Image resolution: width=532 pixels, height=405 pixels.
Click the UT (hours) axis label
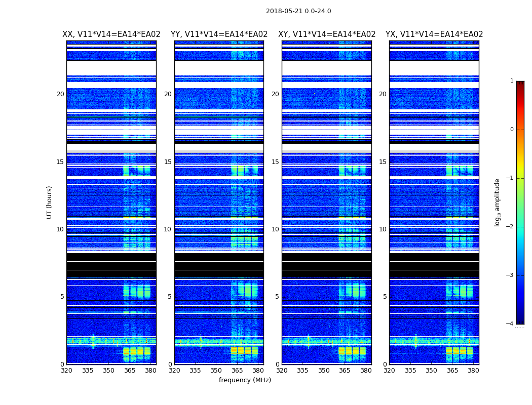click(x=49, y=202)
